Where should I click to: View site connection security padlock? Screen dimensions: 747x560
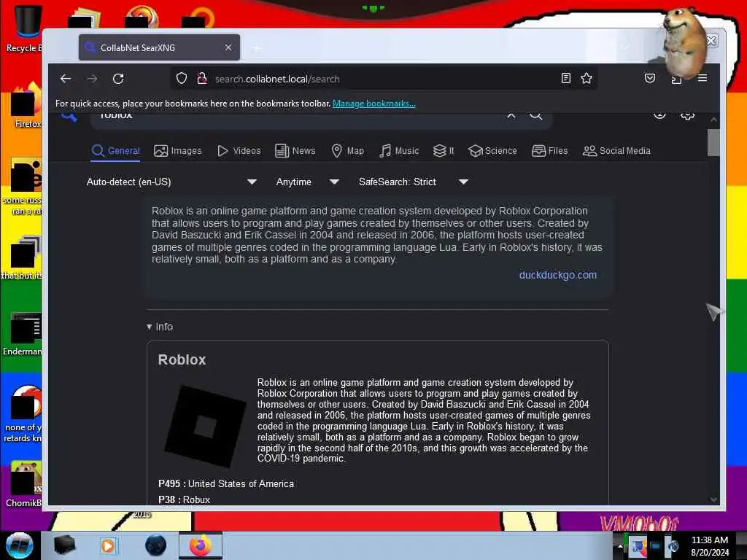202,78
